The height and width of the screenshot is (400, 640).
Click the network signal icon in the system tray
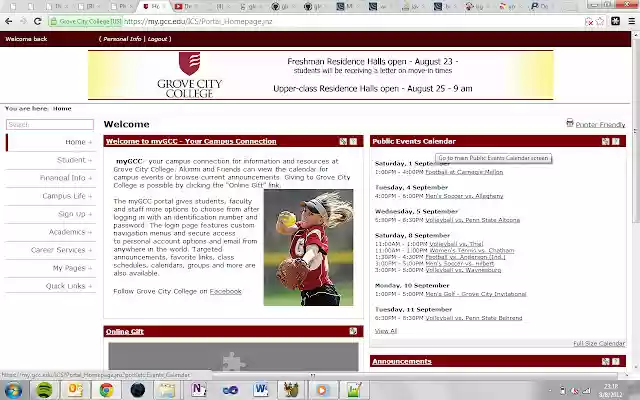click(587, 391)
